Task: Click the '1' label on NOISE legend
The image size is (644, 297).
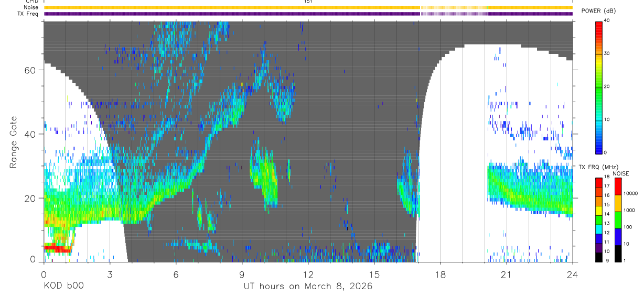Action: click(625, 260)
